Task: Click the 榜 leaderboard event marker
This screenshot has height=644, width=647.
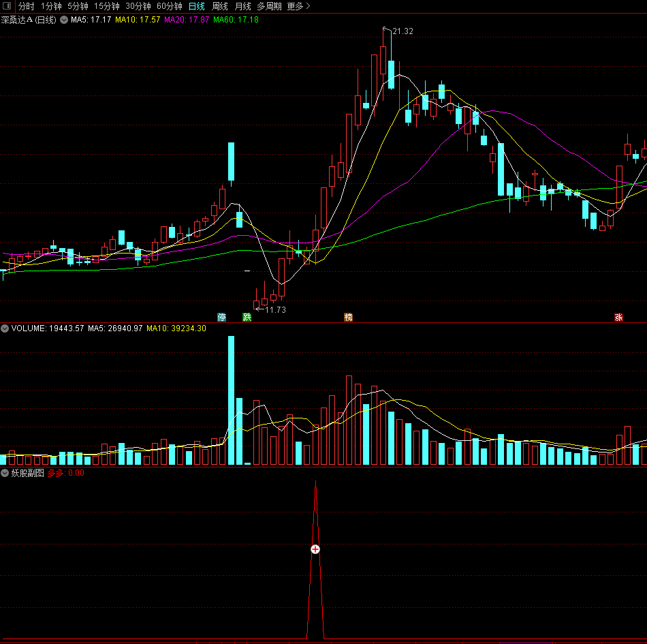Action: (348, 317)
